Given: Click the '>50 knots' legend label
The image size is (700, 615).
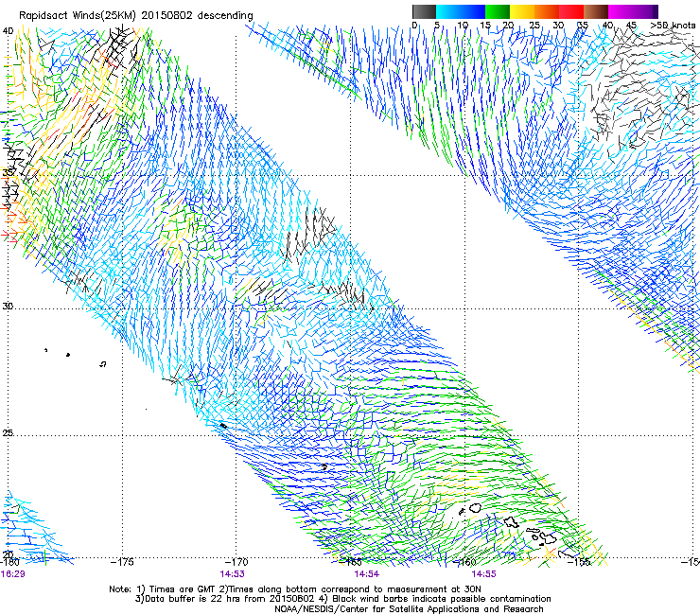Looking at the screenshot, I should [x=673, y=26].
